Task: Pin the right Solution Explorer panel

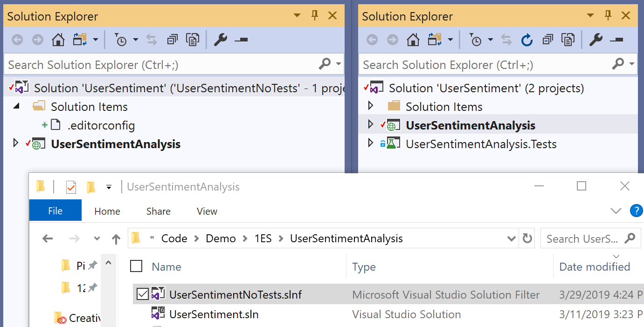Action: tap(608, 15)
